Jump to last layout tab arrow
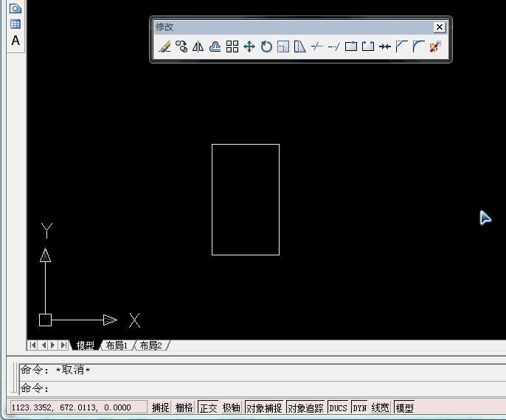Viewport: 506px width, 420px height. (64, 345)
